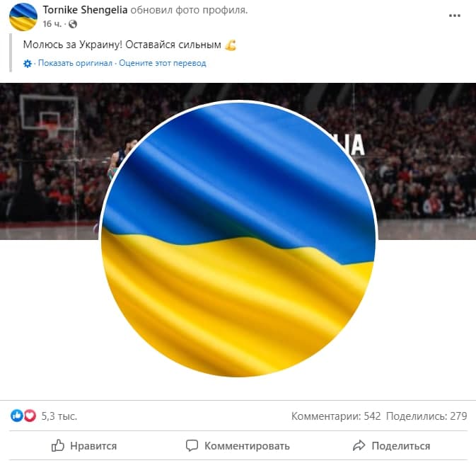Image resolution: width=476 pixels, height=463 pixels.
Task: Open the basketball arena cover photo
Action: click(x=425, y=161)
